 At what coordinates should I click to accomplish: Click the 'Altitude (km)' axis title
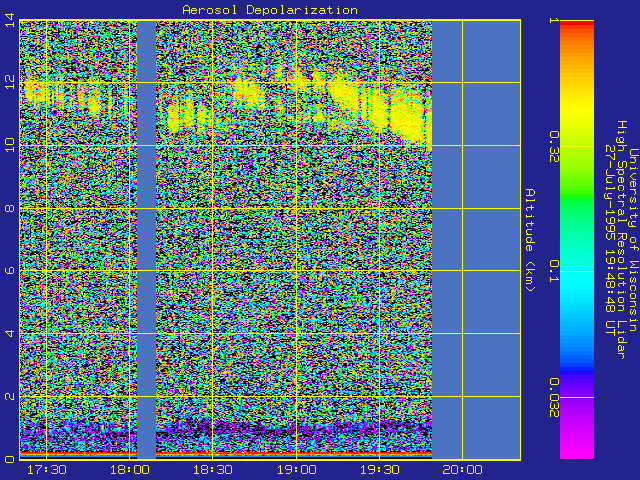point(530,240)
